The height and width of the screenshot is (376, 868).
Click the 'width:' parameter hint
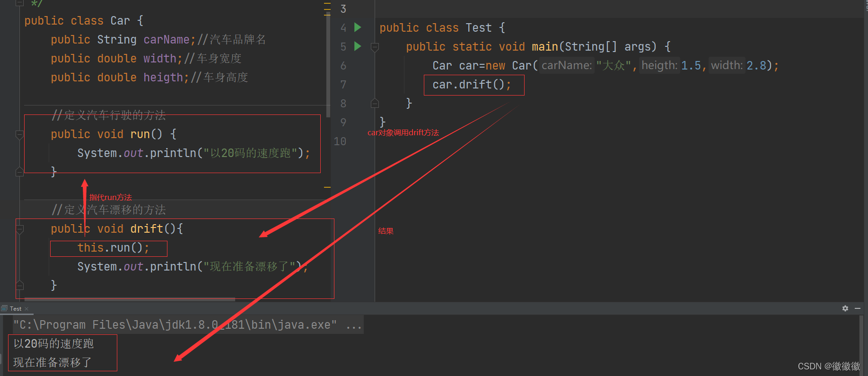(x=727, y=65)
